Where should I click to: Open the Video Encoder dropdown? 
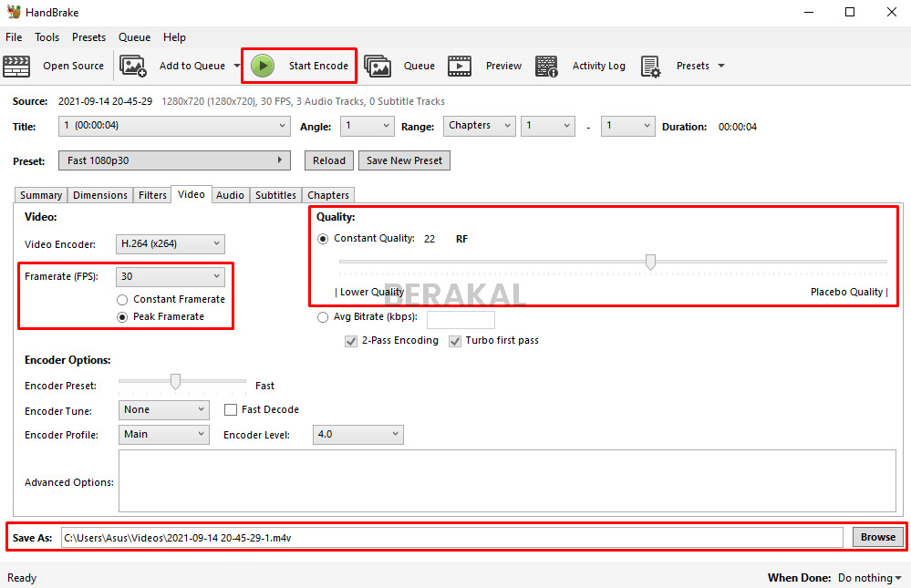click(x=170, y=243)
